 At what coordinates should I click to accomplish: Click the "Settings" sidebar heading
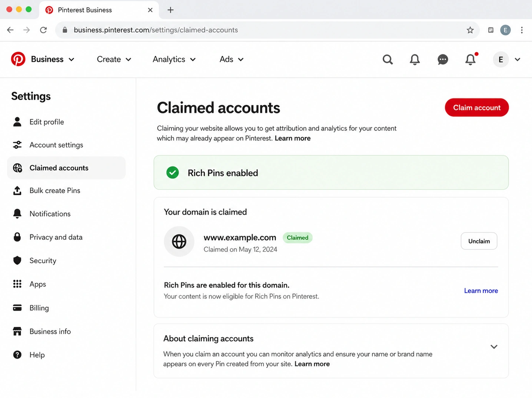31,96
